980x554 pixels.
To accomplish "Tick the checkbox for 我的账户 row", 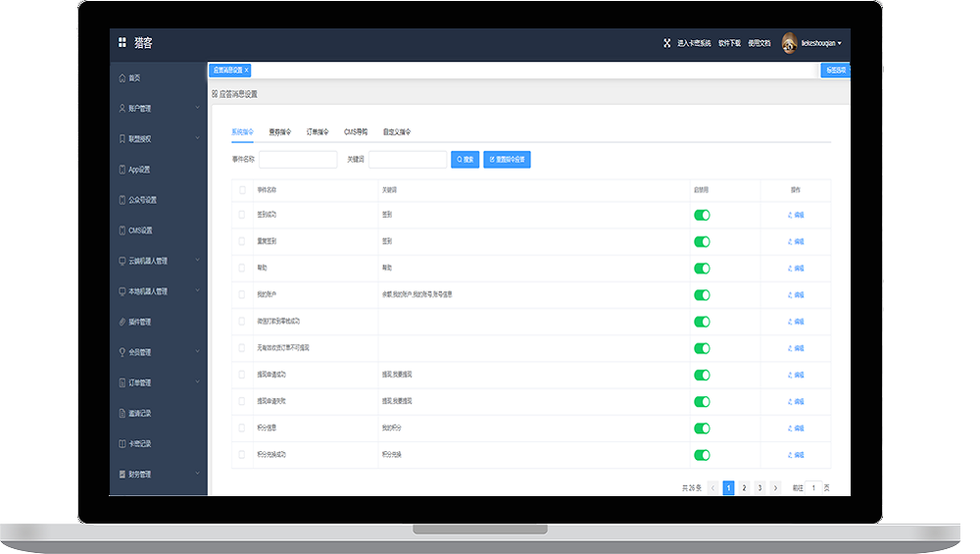I will coord(242,294).
